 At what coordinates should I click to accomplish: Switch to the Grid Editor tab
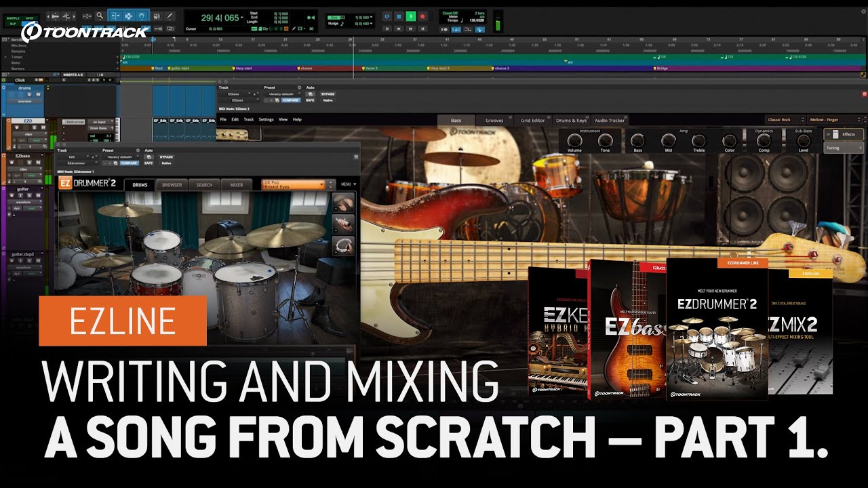532,120
